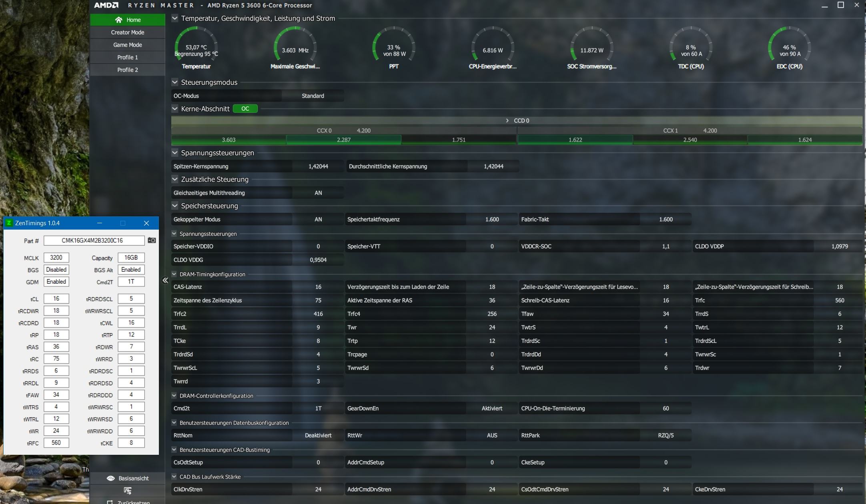
Task: Collapse the DRAM-Controllerkonfiguration subsection
Action: point(174,396)
